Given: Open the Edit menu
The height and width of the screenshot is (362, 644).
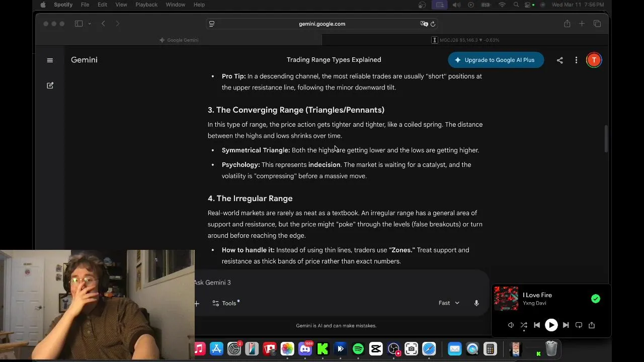Looking at the screenshot, I should 102,5.
